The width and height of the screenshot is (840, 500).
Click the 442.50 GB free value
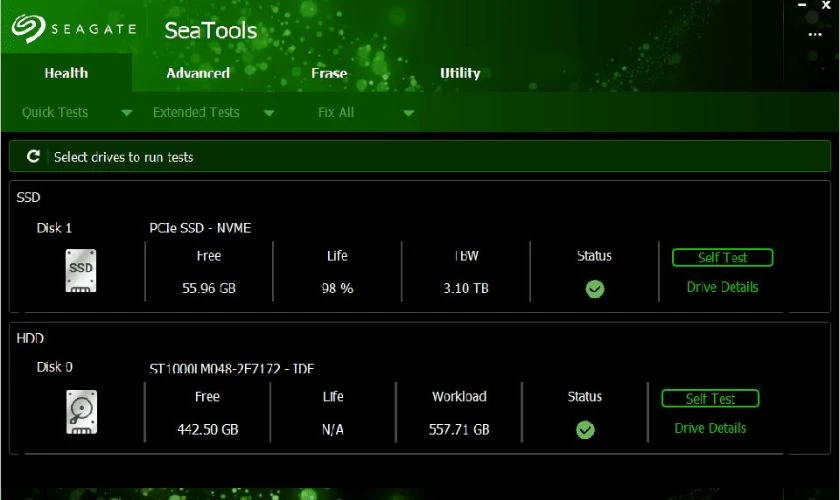tap(208, 429)
